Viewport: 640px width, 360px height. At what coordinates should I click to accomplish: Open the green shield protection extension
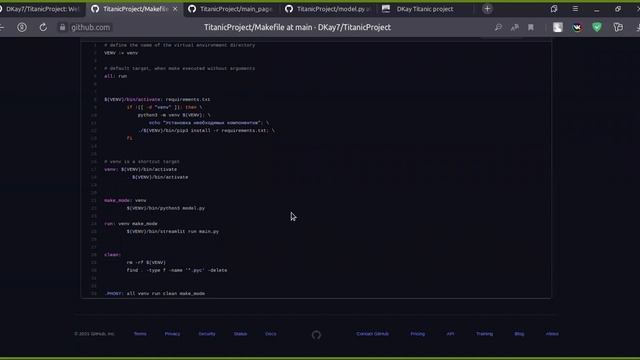coord(597,27)
